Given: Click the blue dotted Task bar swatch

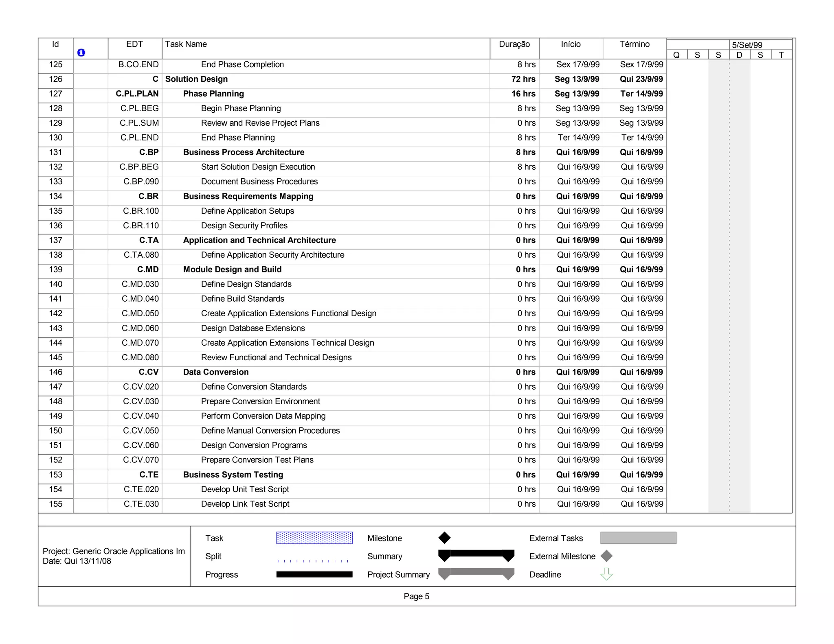Looking at the screenshot, I should [314, 538].
